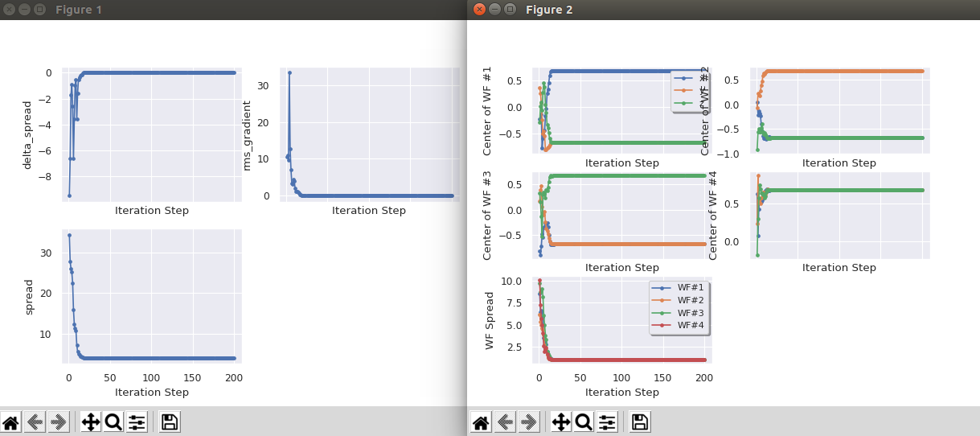Activate the Zoom magnifier in Figure 1 toolbar
980x436 pixels.
(113, 422)
